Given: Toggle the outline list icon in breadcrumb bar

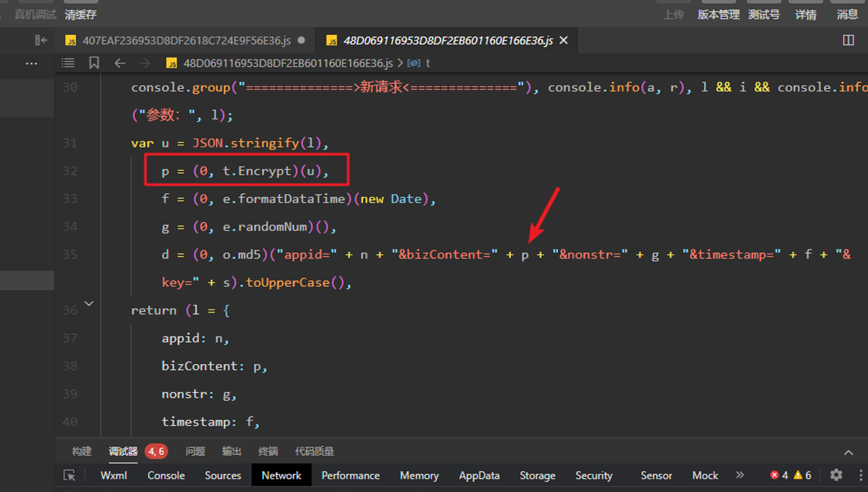Looking at the screenshot, I should [68, 63].
